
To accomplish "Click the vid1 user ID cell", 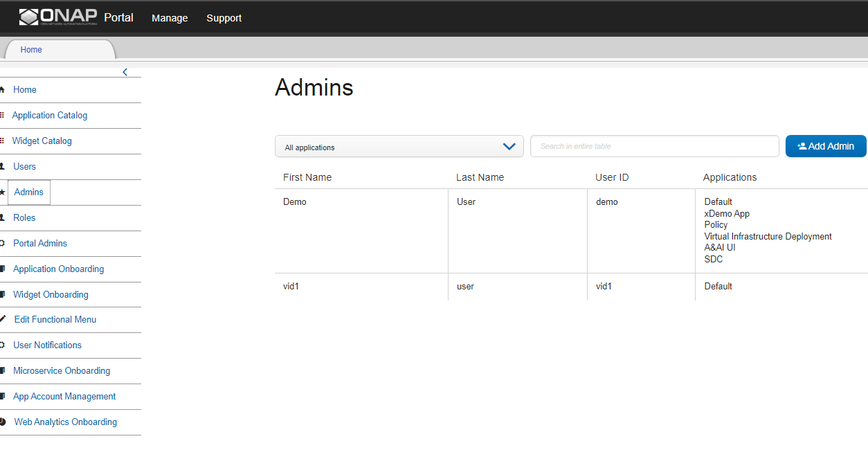I will [x=604, y=286].
